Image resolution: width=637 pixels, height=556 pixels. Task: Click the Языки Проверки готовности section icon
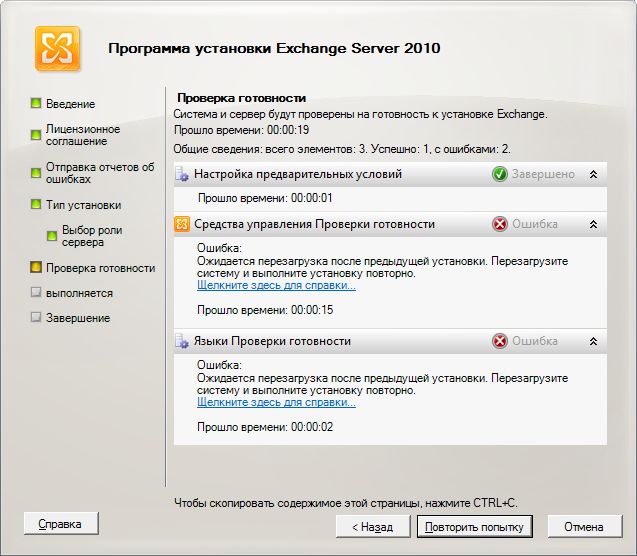click(x=182, y=341)
